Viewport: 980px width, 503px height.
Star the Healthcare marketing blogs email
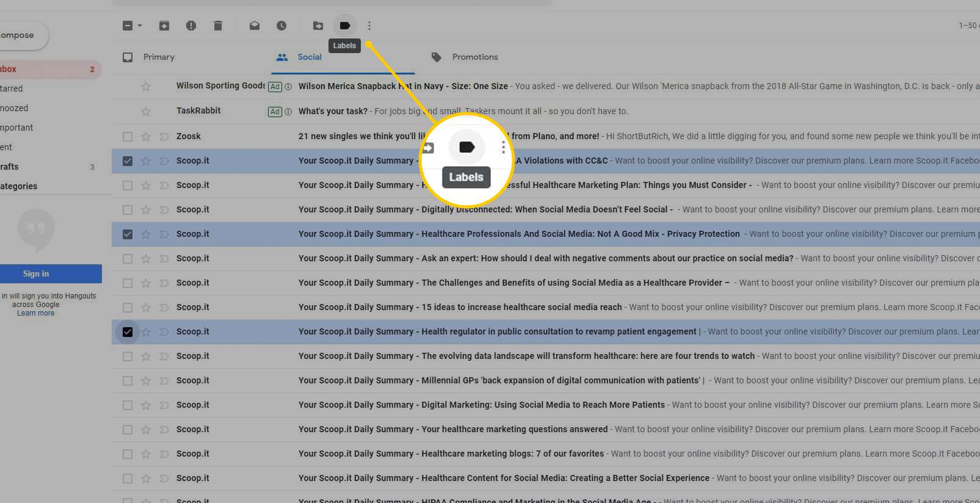[146, 454]
